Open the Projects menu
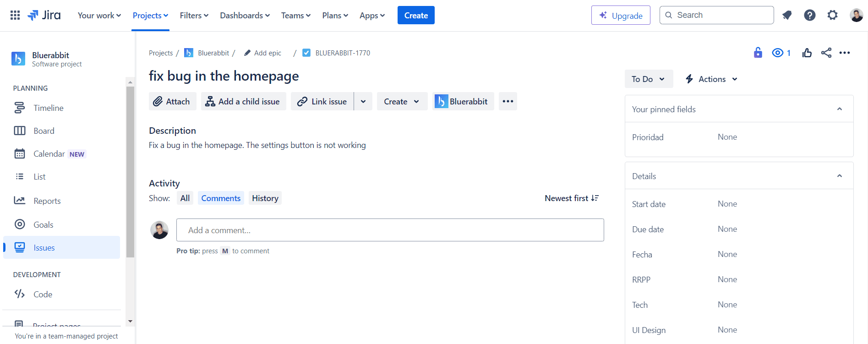This screenshot has width=868, height=344. coord(150,15)
